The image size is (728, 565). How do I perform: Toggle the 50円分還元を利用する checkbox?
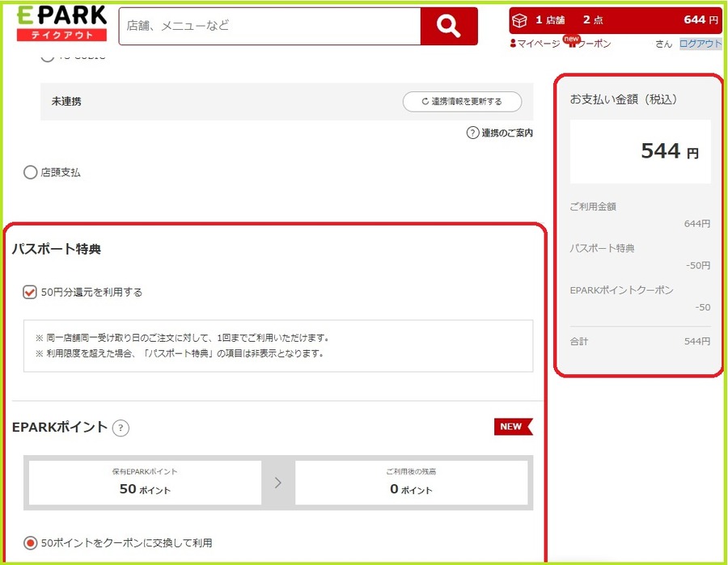coord(30,293)
